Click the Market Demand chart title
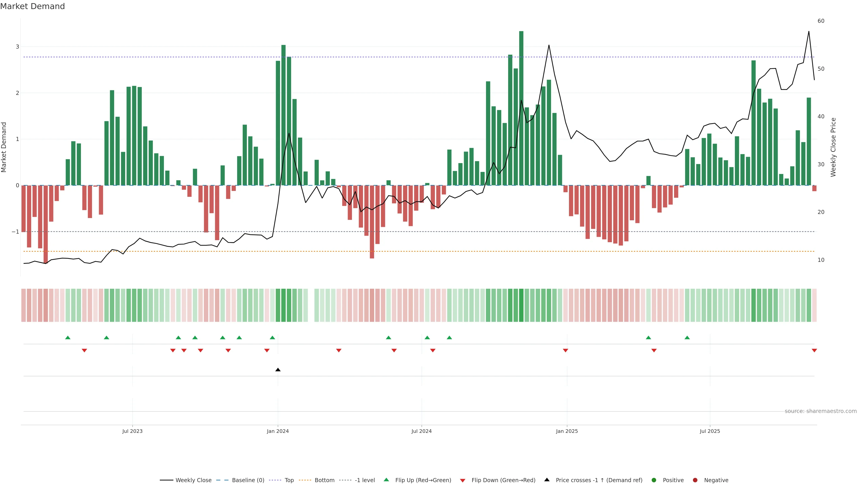This screenshot has width=868, height=488. (32, 6)
